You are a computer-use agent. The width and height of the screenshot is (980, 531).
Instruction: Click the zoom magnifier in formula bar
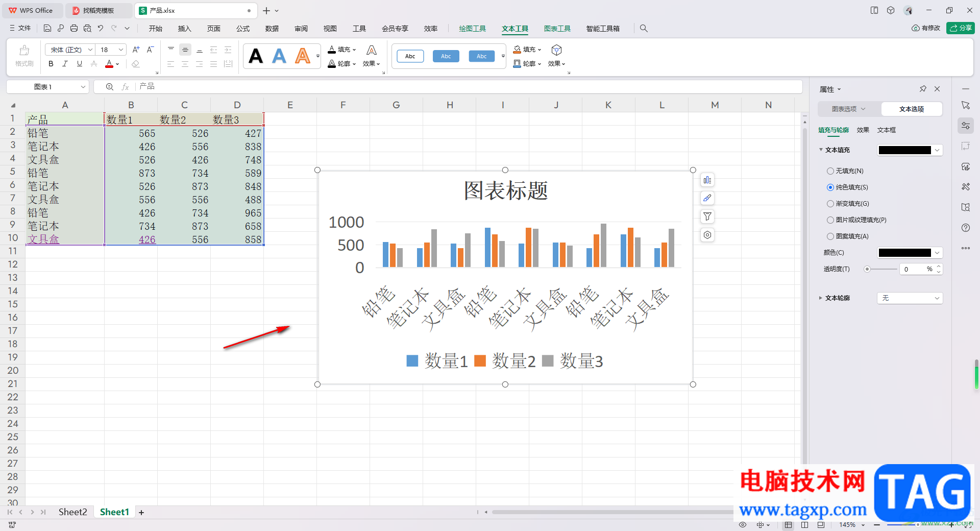109,87
